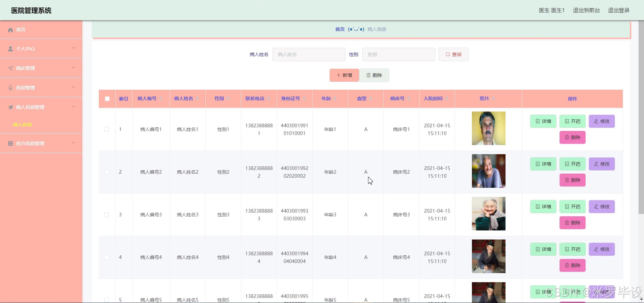Screen dimensions: 644x303
Task: Click the sort arrows on 年龄 column header
Action: [x=335, y=98]
